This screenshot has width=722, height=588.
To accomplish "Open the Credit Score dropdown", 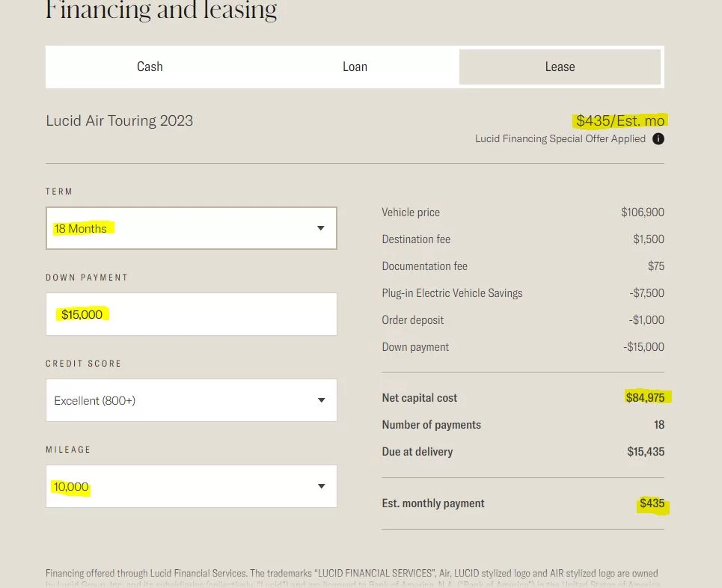I will pos(191,400).
